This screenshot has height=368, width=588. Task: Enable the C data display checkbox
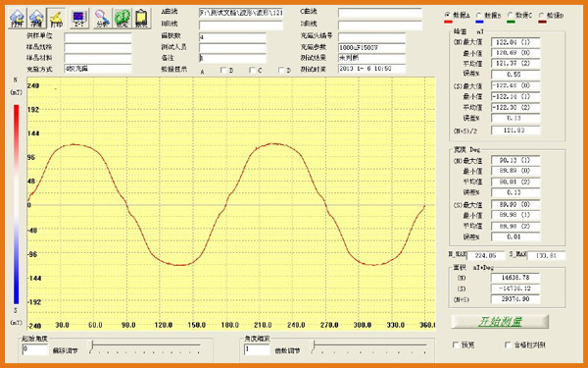click(253, 70)
